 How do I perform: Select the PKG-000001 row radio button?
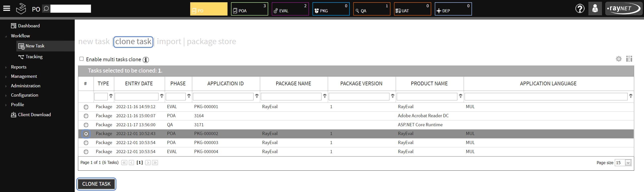[86, 107]
